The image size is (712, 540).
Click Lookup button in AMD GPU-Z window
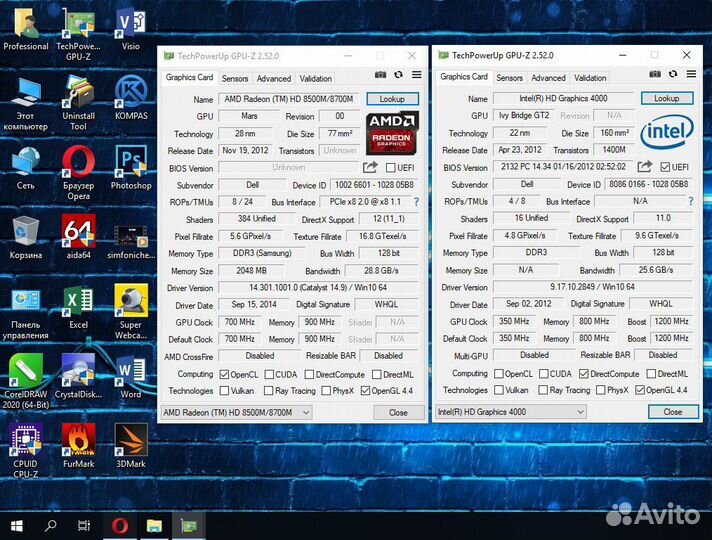[392, 99]
